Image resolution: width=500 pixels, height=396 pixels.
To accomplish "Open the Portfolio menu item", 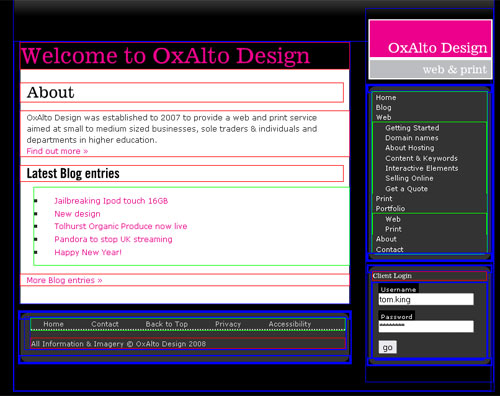I will pyautogui.click(x=390, y=209).
